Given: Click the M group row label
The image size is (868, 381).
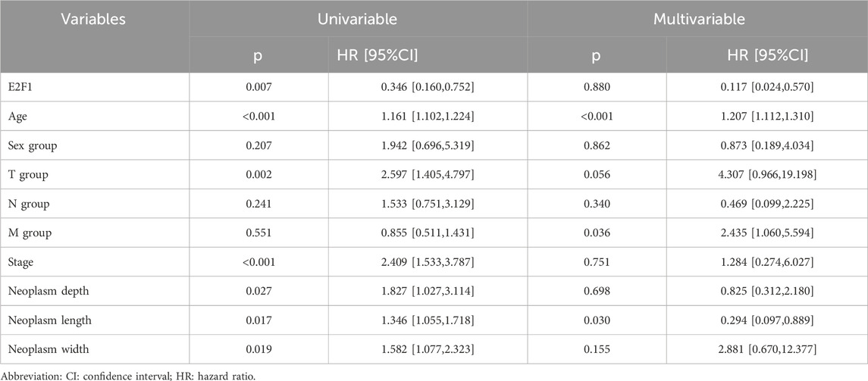Looking at the screenshot, I should coord(28,233).
